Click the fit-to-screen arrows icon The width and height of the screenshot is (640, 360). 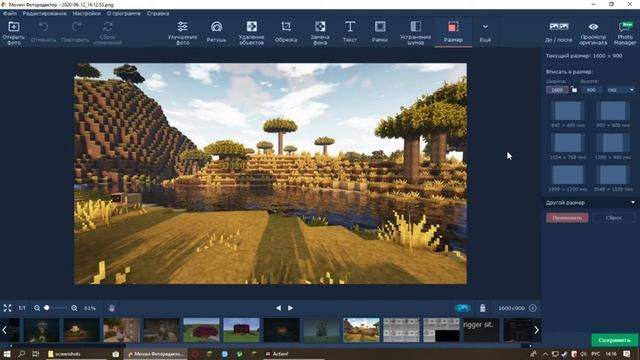[7, 308]
